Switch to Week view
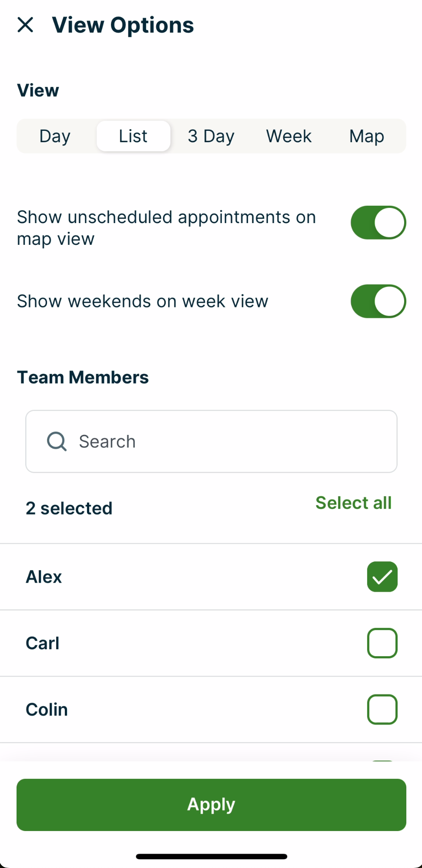 click(x=289, y=136)
